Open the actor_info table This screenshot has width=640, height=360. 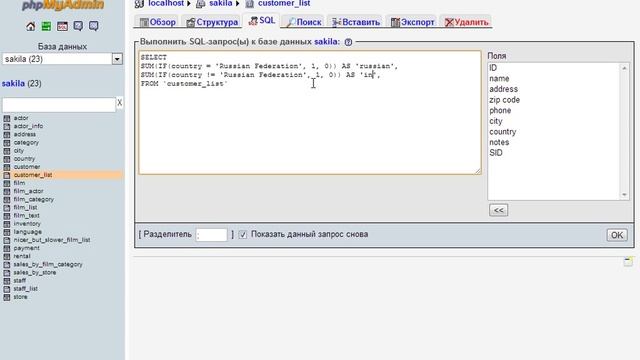pos(28,127)
